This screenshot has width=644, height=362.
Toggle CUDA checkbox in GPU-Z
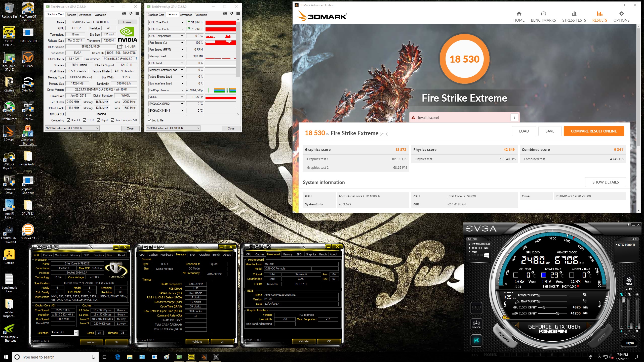(x=84, y=120)
